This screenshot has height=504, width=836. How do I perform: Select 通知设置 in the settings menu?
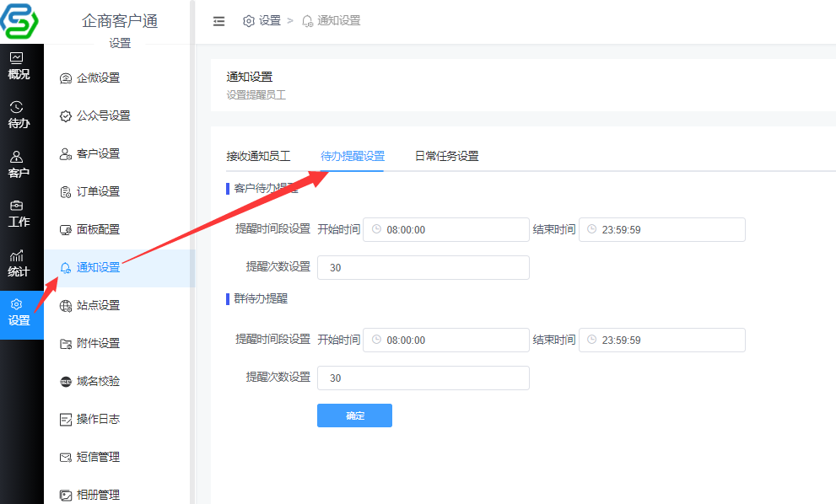119,268
